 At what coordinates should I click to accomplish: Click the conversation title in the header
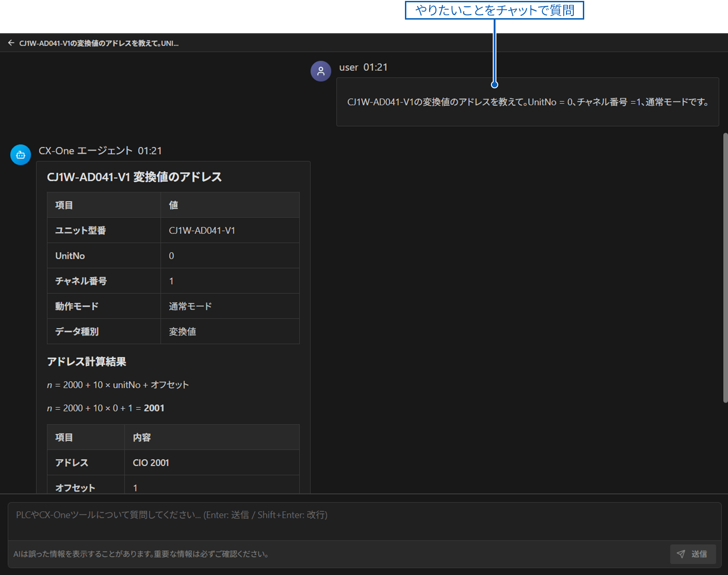(x=99, y=43)
